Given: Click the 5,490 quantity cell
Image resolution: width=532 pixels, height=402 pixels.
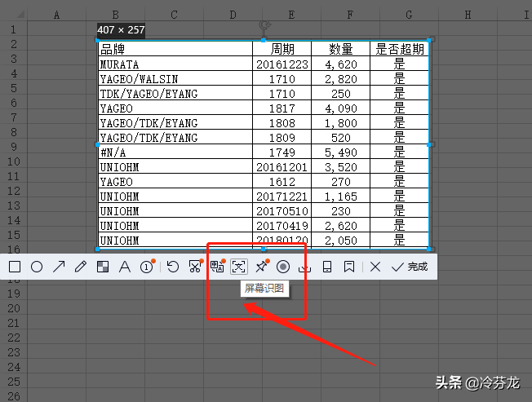Looking at the screenshot, I should [340, 152].
